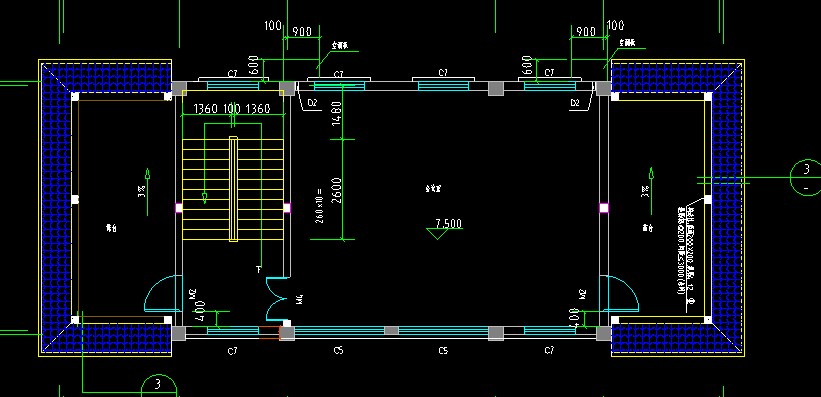Click the 900 dimension near the right terrace
This screenshot has width=821, height=397.
click(585, 31)
